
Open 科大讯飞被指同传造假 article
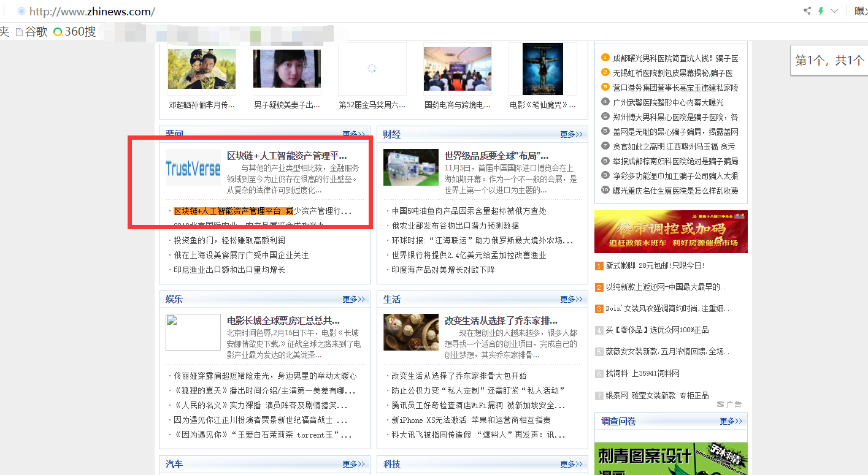point(478,435)
